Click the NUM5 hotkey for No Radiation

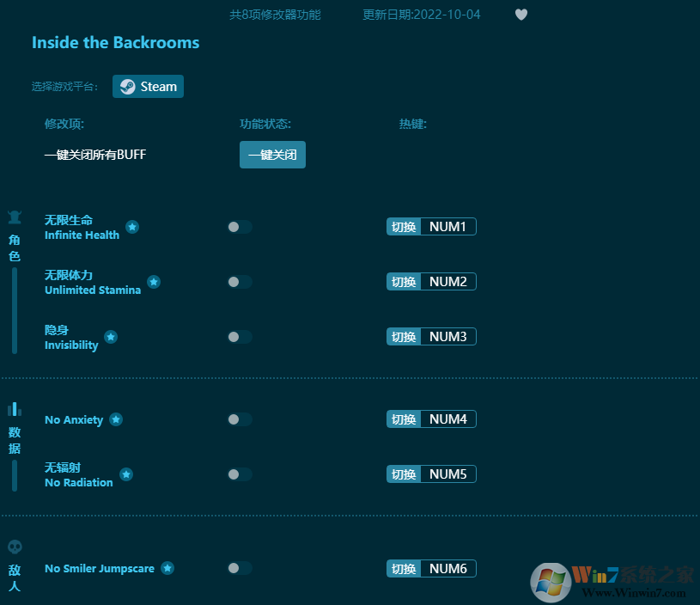430,474
